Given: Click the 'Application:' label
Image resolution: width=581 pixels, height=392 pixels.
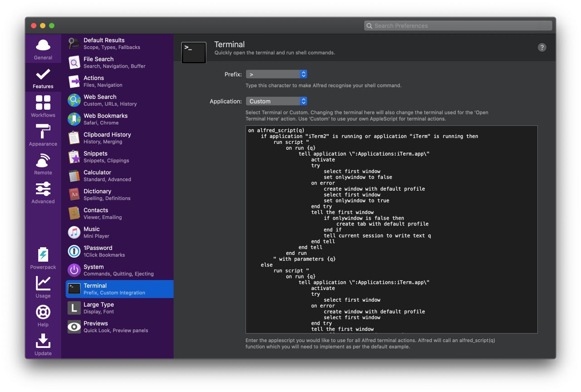Looking at the screenshot, I should (x=226, y=101).
